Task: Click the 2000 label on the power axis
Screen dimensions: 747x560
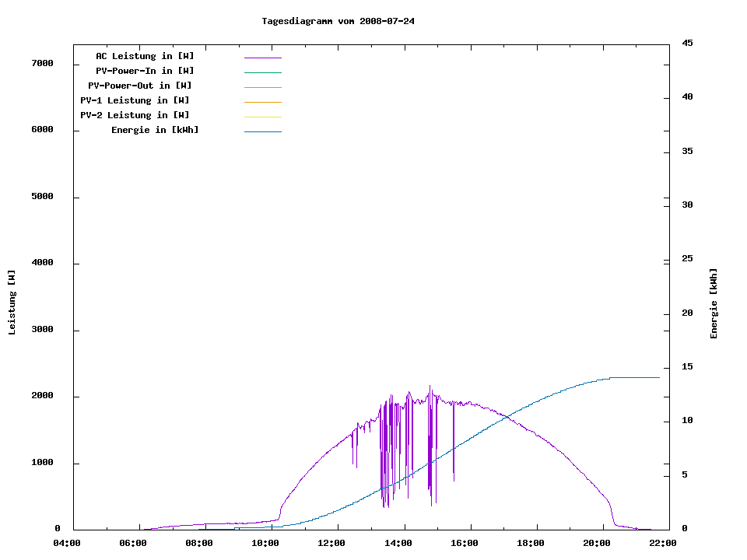Action: click(x=40, y=396)
